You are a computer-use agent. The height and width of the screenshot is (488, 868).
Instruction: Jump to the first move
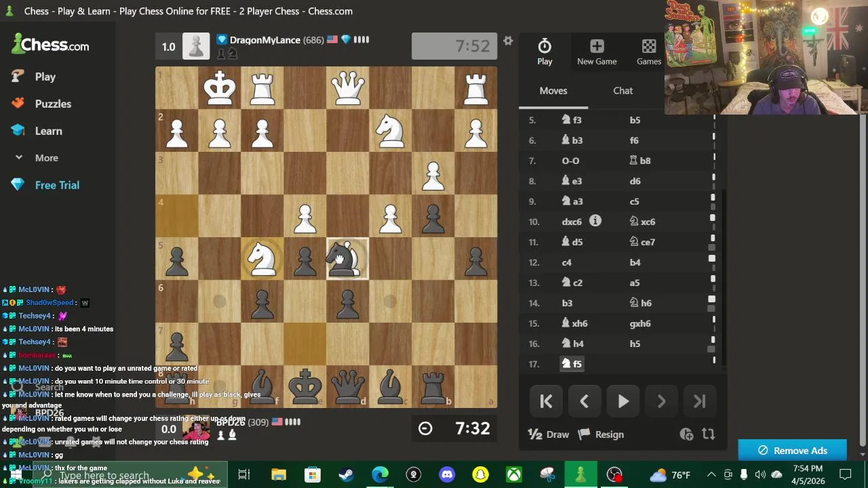click(546, 401)
